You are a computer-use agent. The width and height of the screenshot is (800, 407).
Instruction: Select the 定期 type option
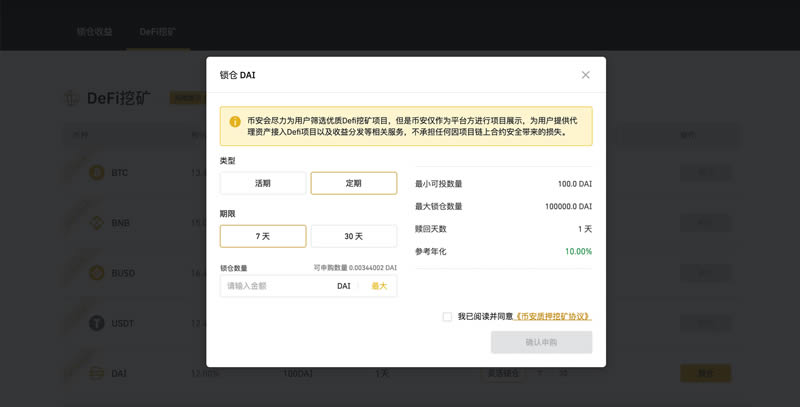point(353,183)
